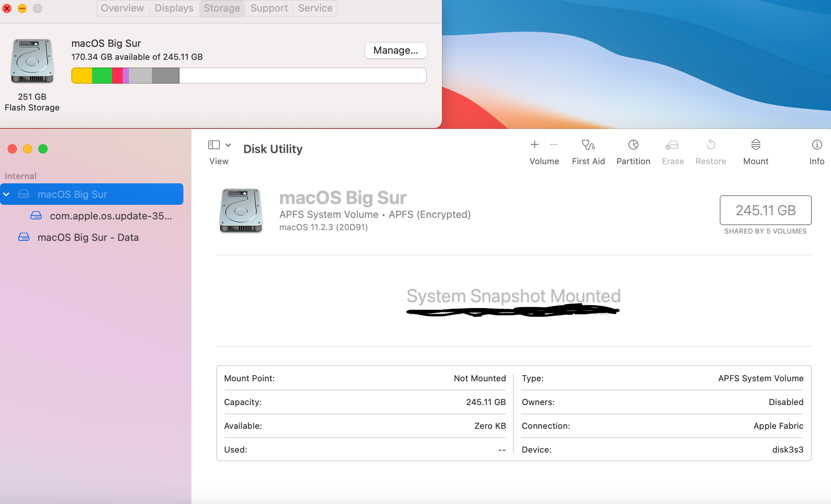Click the Erase toolbar icon

pyautogui.click(x=672, y=145)
